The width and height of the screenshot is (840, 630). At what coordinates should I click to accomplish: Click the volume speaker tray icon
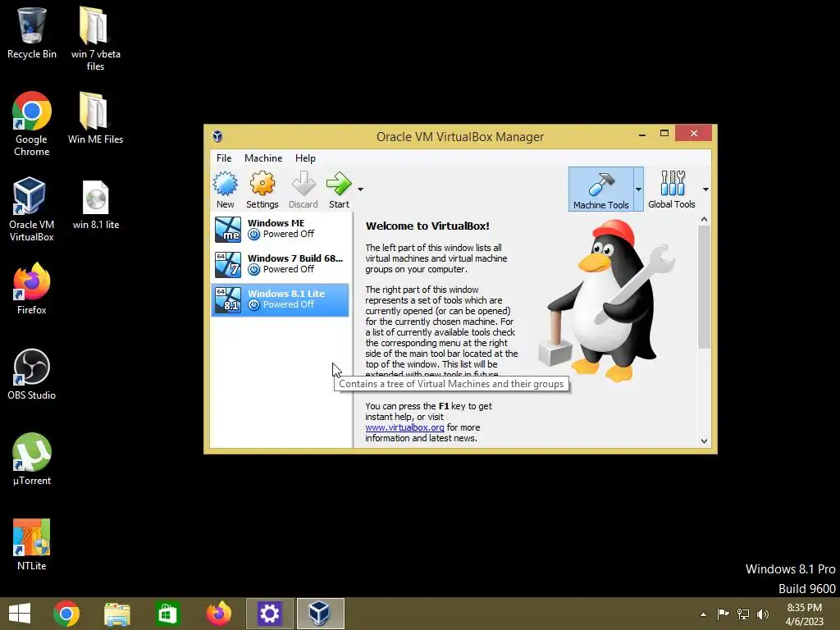pos(763,614)
